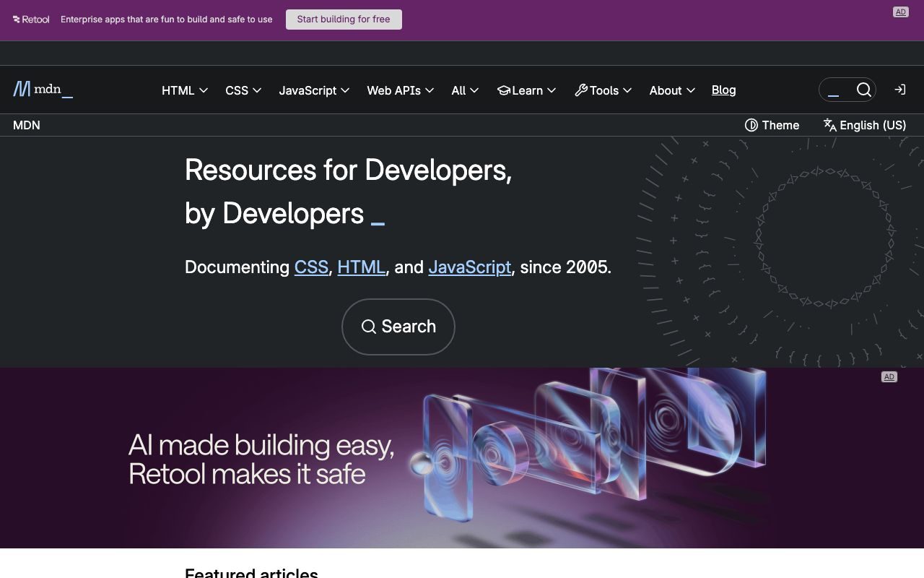Click the Theme half-circle icon
Viewport: 924px width, 578px height.
point(751,125)
